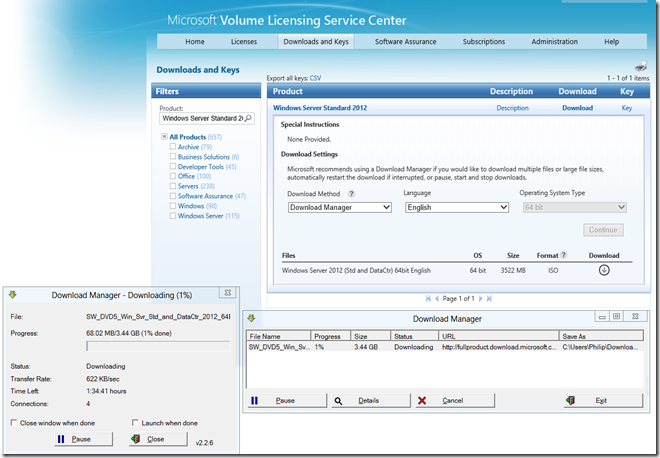The height and width of the screenshot is (458, 660).
Task: Click the Servers (238) filter label
Action: click(x=196, y=186)
